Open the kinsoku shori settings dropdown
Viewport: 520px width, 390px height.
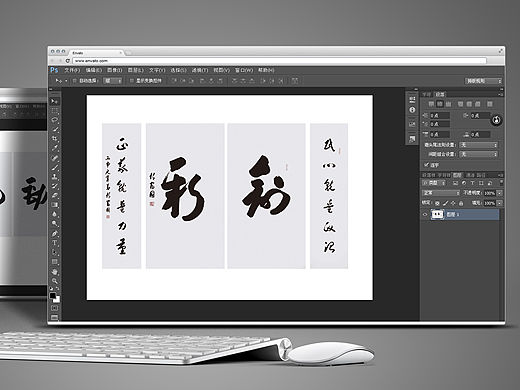pos(479,145)
